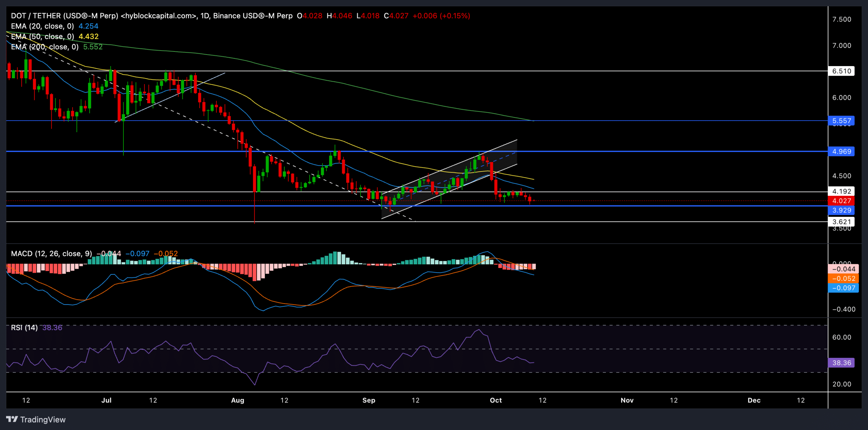Click the DOT / TETHER chart title
The height and width of the screenshot is (430, 868).
pyautogui.click(x=152, y=16)
